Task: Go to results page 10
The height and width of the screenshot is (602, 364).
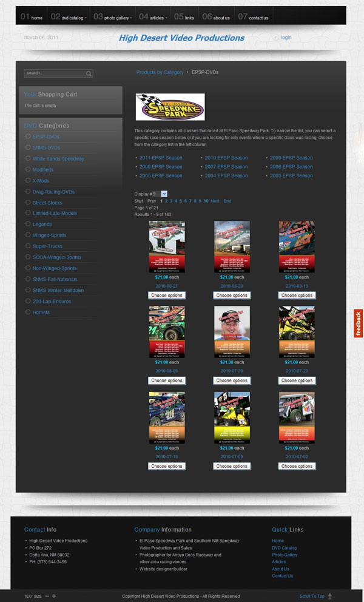Action: click(x=206, y=201)
